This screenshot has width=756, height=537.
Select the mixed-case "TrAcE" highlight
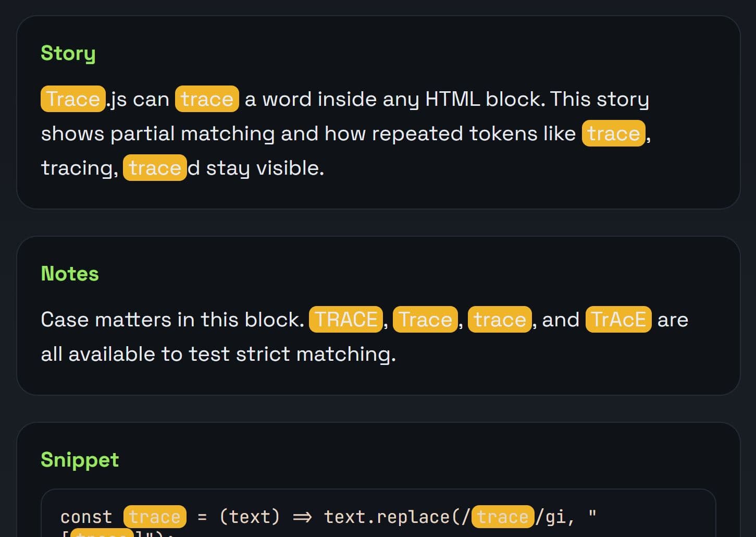pyautogui.click(x=618, y=320)
